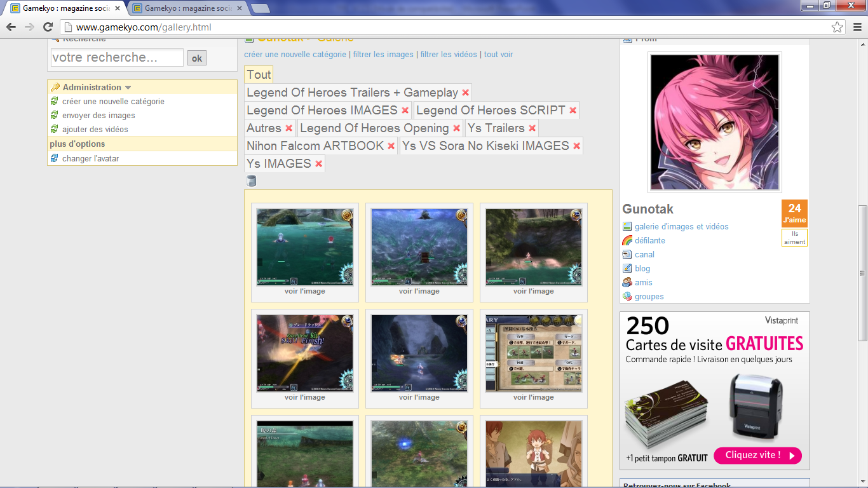This screenshot has height=488, width=868.
Task: Delete the Legend Of Heroes SCRIPT category
Action: click(573, 111)
